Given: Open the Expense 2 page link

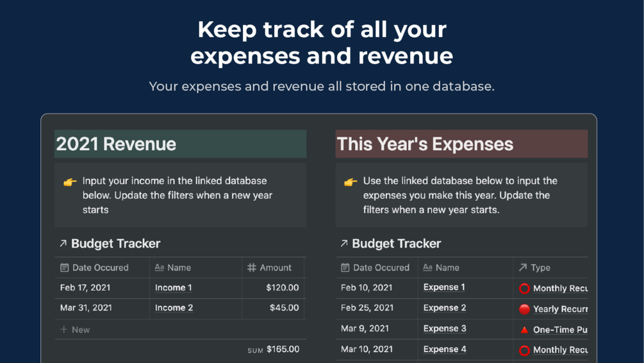Looking at the screenshot, I should pyautogui.click(x=445, y=308).
